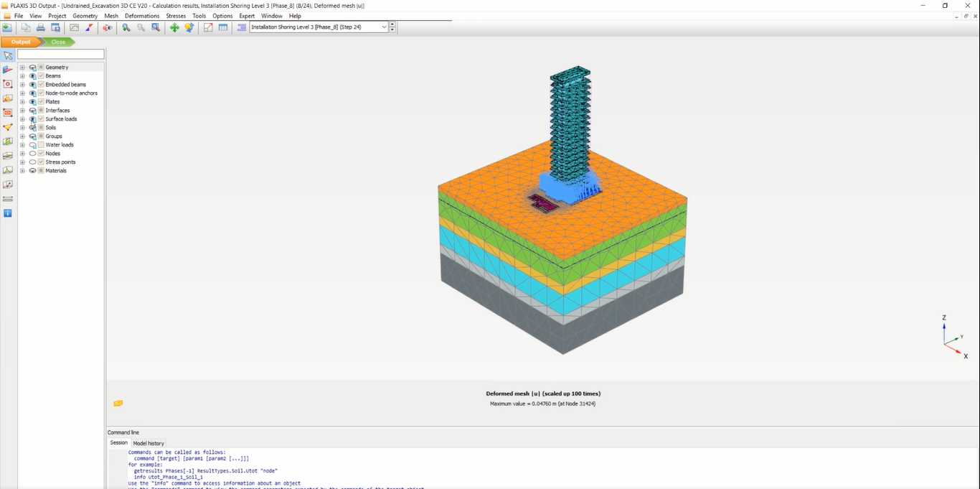Click the zoom in magnifier icon
The height and width of the screenshot is (489, 980).
coord(126,27)
